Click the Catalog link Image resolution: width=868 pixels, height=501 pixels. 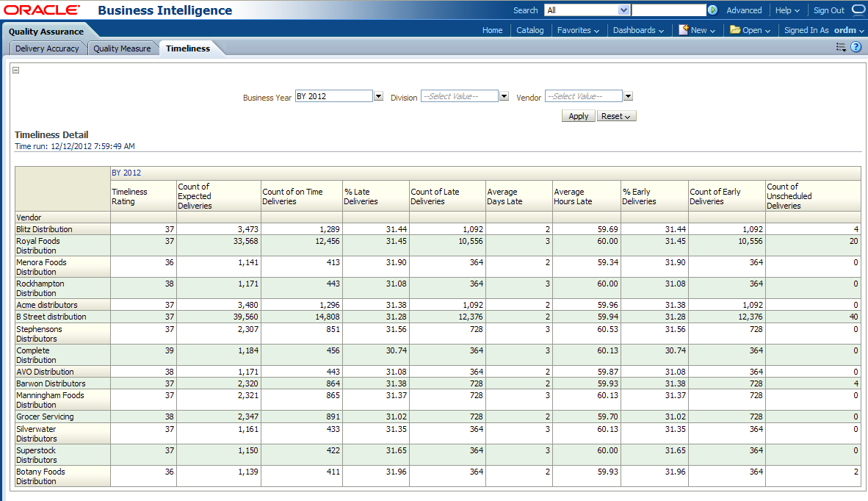(x=529, y=30)
